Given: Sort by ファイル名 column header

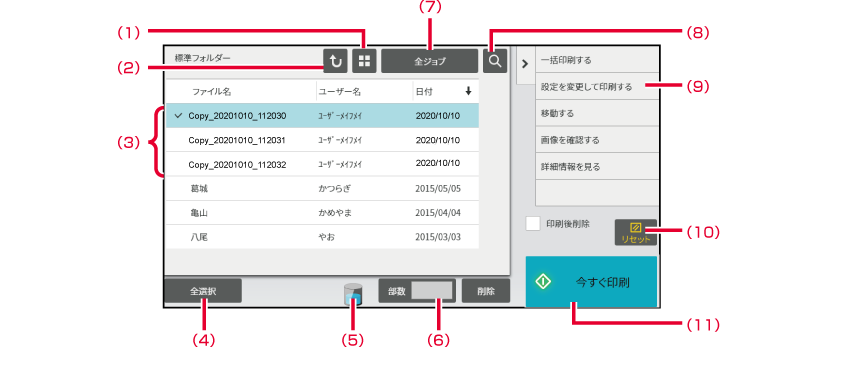Looking at the screenshot, I should pyautogui.click(x=212, y=92).
